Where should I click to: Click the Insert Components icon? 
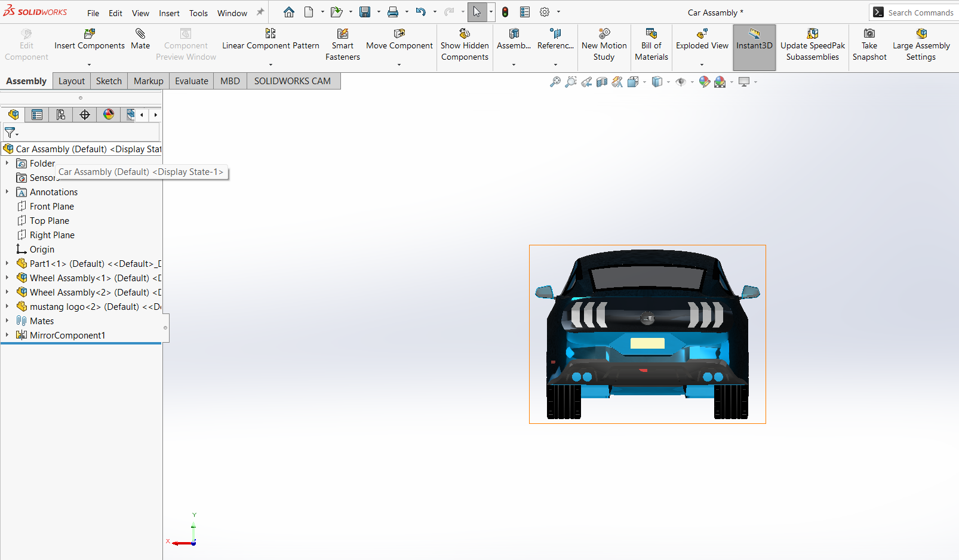pyautogui.click(x=90, y=33)
